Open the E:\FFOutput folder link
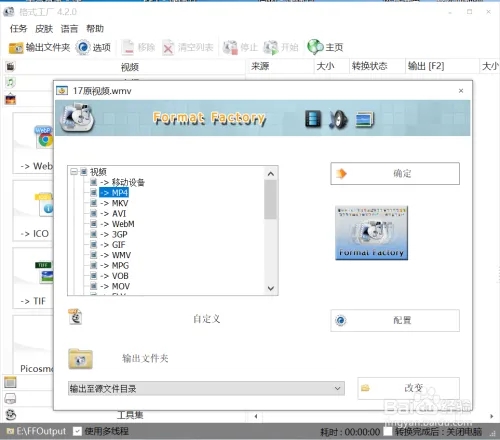This screenshot has width=500, height=440. click(x=37, y=431)
